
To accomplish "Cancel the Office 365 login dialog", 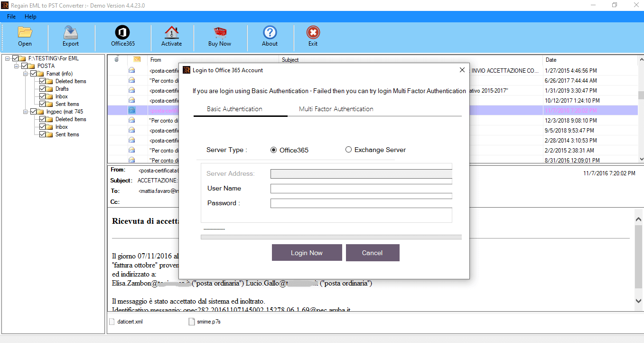I will tap(372, 253).
